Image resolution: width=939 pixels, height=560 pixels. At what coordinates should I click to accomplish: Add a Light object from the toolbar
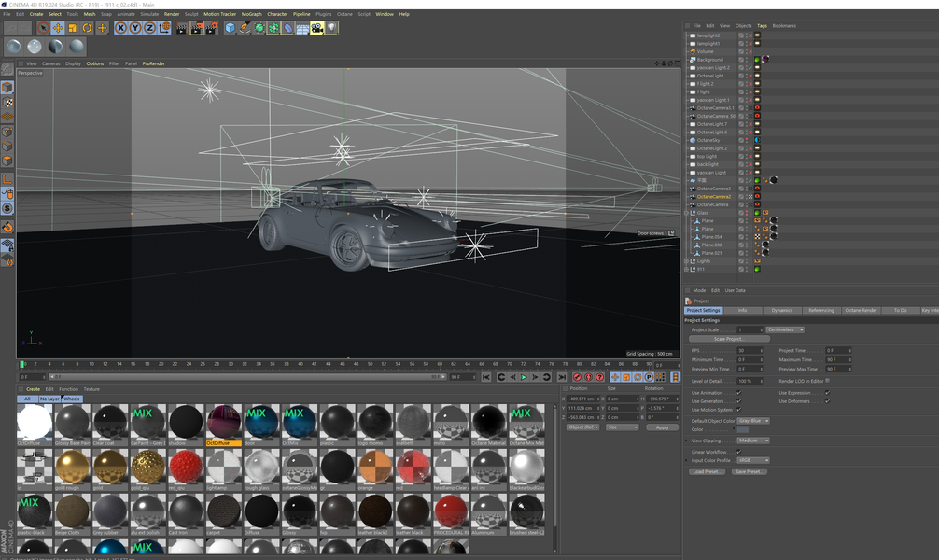click(331, 28)
